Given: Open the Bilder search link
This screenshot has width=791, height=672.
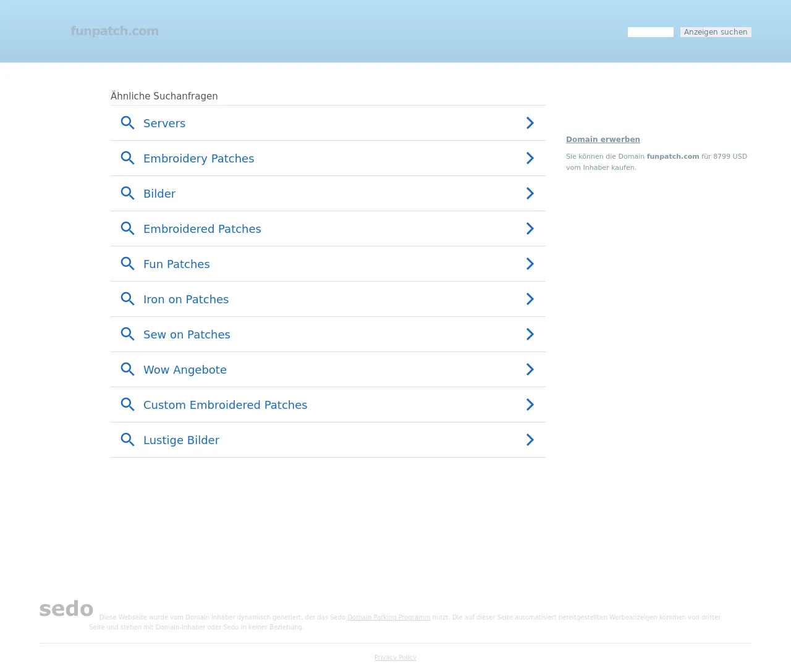Looking at the screenshot, I should click(x=159, y=193).
